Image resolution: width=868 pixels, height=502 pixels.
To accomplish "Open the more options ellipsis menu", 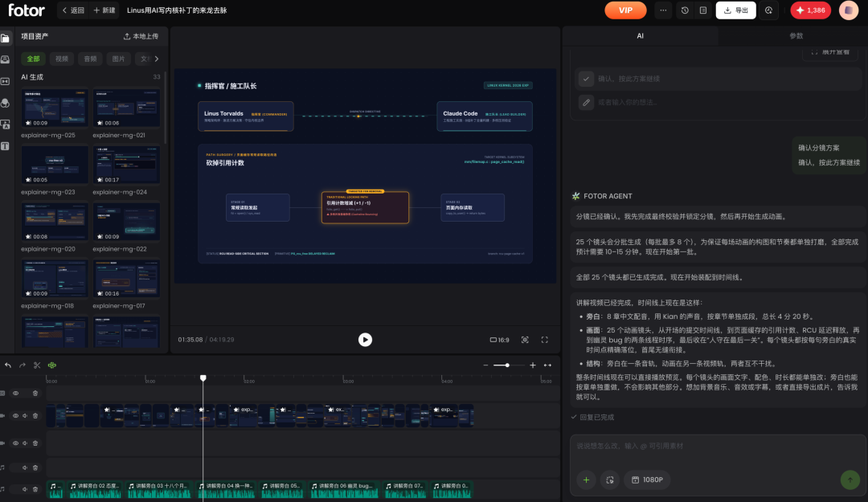I will pyautogui.click(x=663, y=10).
